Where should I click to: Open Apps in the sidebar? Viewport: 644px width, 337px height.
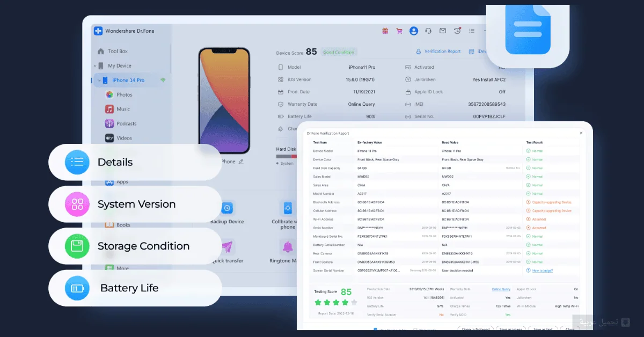122,182
